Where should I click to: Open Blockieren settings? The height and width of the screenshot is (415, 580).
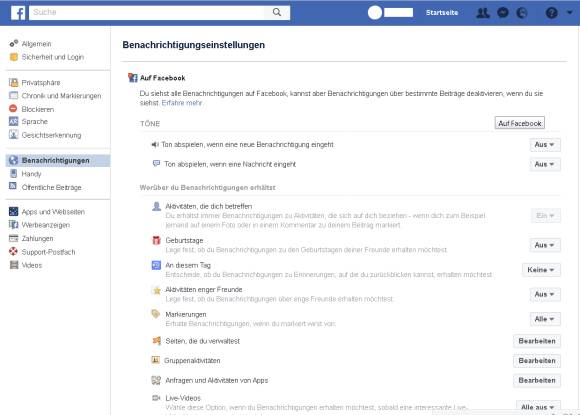click(37, 109)
